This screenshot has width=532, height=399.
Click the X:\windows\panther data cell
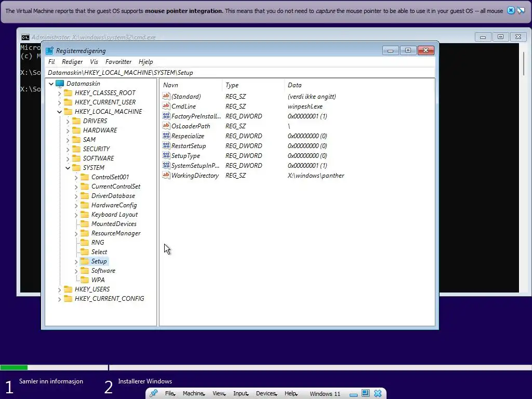point(316,176)
